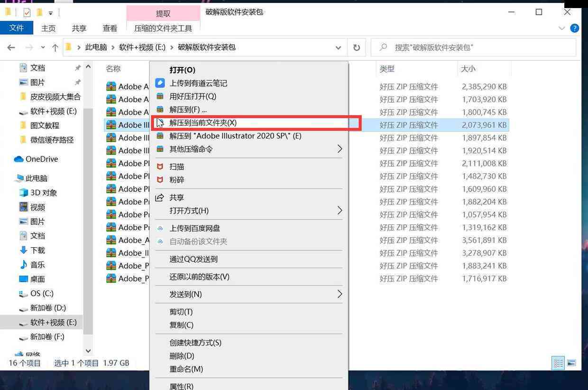Image resolution: width=588 pixels, height=390 pixels.
Task: Click the 共享 share icon
Action: pos(160,197)
